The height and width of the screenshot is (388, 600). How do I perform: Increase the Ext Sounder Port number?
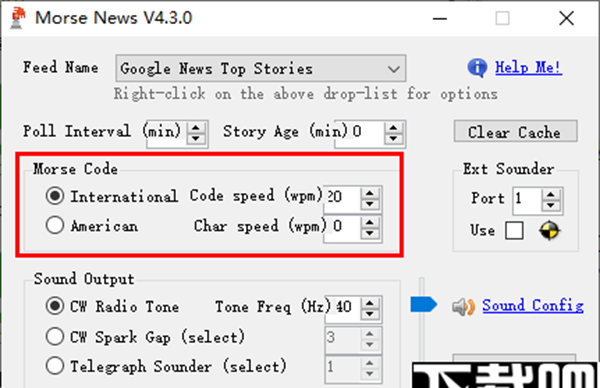551,195
